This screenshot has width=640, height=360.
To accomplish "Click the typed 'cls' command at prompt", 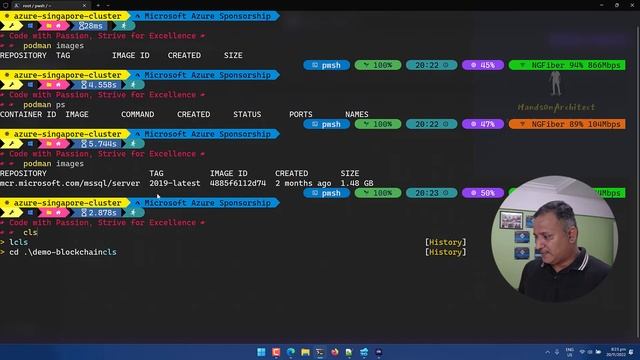I will 30,232.
